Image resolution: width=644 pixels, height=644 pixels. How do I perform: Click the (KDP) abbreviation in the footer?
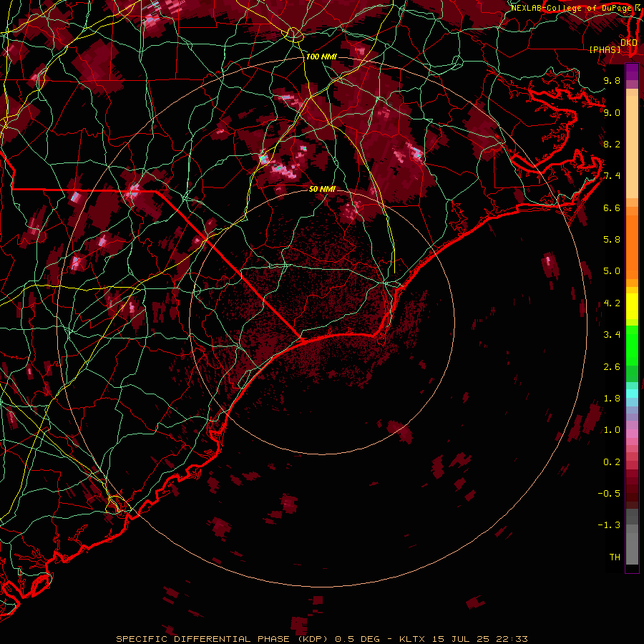click(311, 639)
